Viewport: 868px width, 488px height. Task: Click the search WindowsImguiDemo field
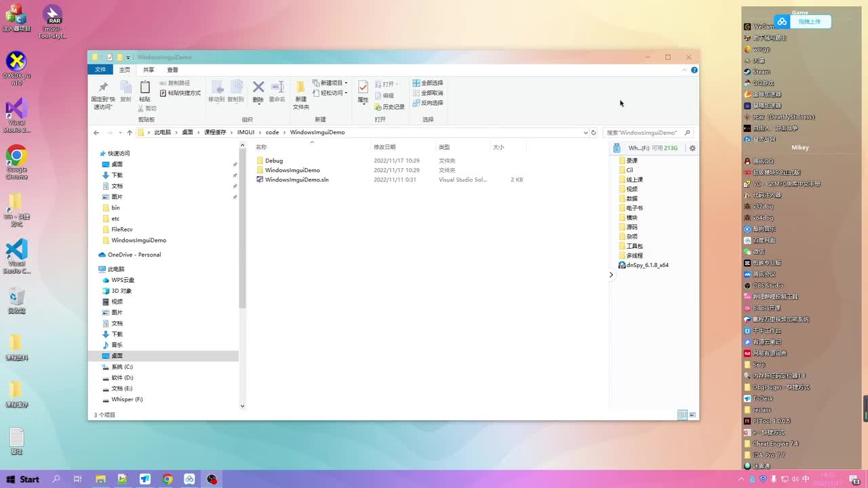point(648,133)
